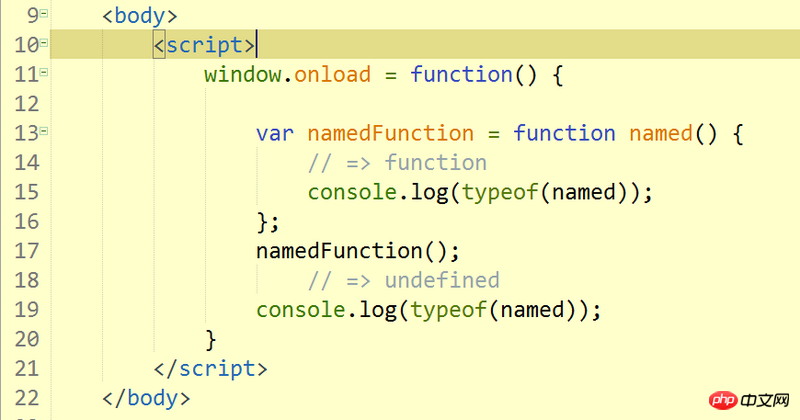
Task: Select line number 20 in the gutter
Action: click(27, 339)
